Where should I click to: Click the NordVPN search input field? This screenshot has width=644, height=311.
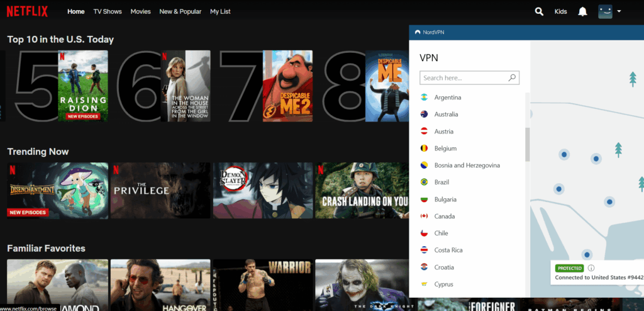tap(464, 78)
